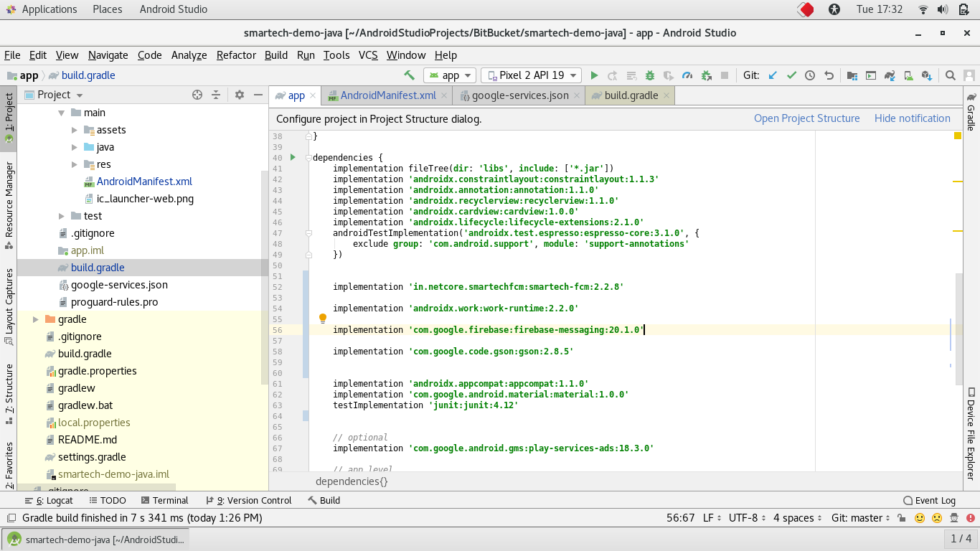Collapse the main folder in tree
This screenshot has width=980, height=551.
click(62, 113)
